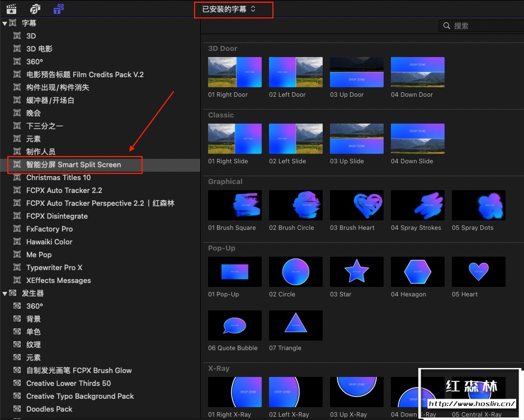
Task: Select the 01 Right Slide thumbnail
Action: 235,139
